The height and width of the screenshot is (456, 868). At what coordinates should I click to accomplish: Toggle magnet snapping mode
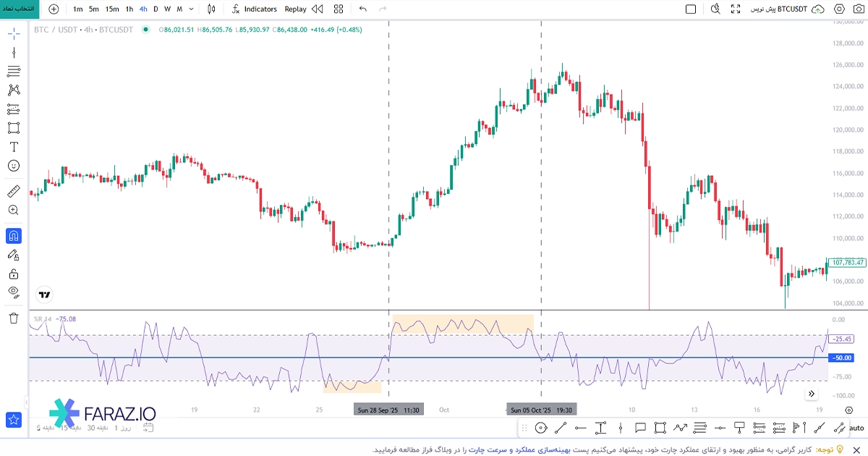click(14, 236)
